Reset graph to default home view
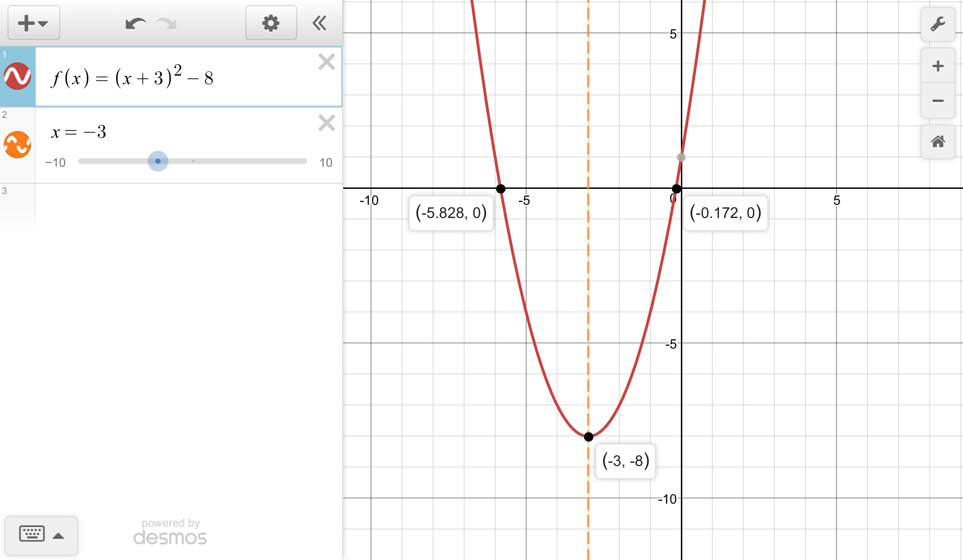 pos(938,141)
